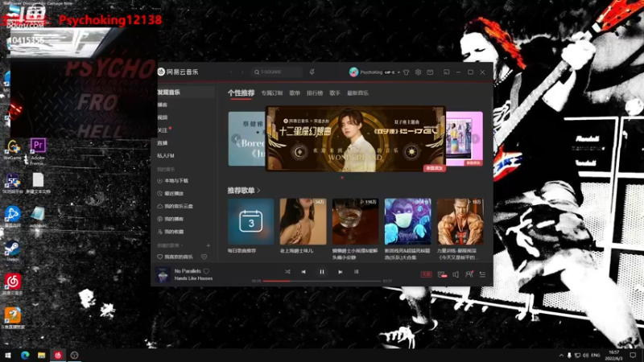
Task: Open the skin theme shirt icon
Action: pyautogui.click(x=407, y=72)
